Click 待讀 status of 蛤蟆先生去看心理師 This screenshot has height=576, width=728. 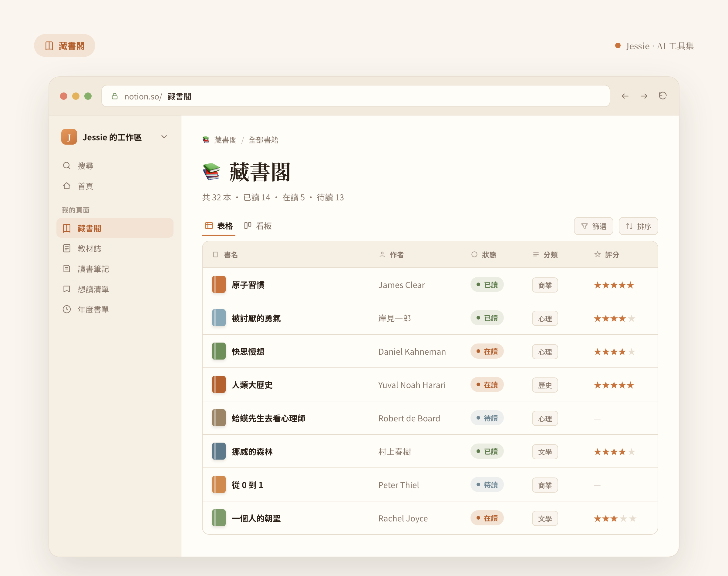[487, 418]
